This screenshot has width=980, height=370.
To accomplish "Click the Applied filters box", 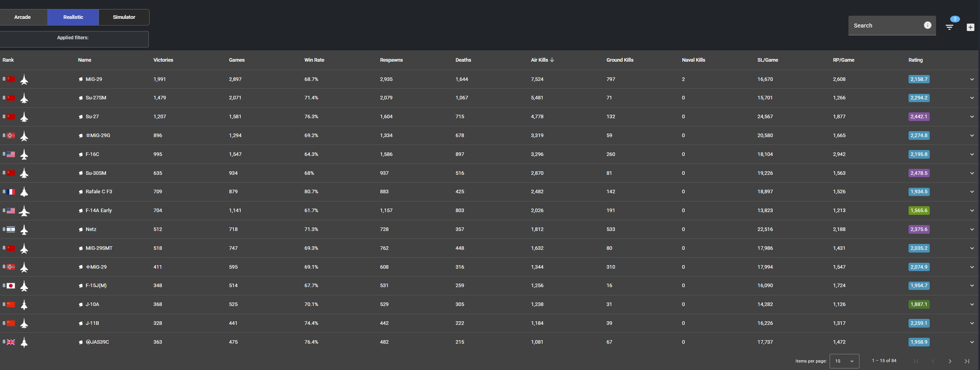I will 74,39.
